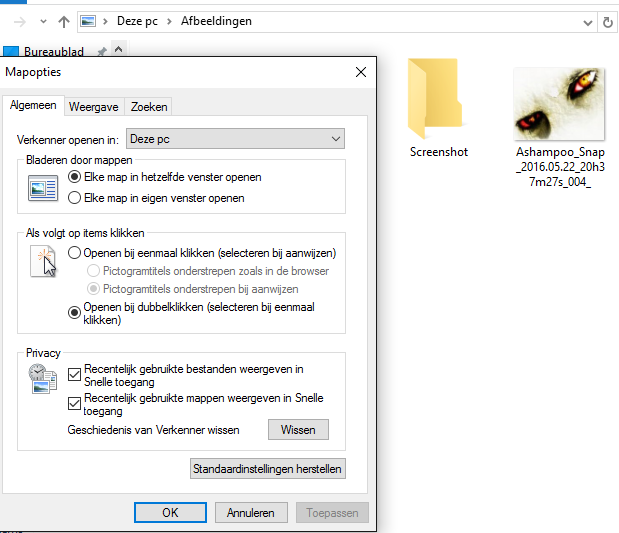This screenshot has width=619, height=533.
Task: Select 'Afbeeldingen' breadcrumb in address bar
Action: 216,21
